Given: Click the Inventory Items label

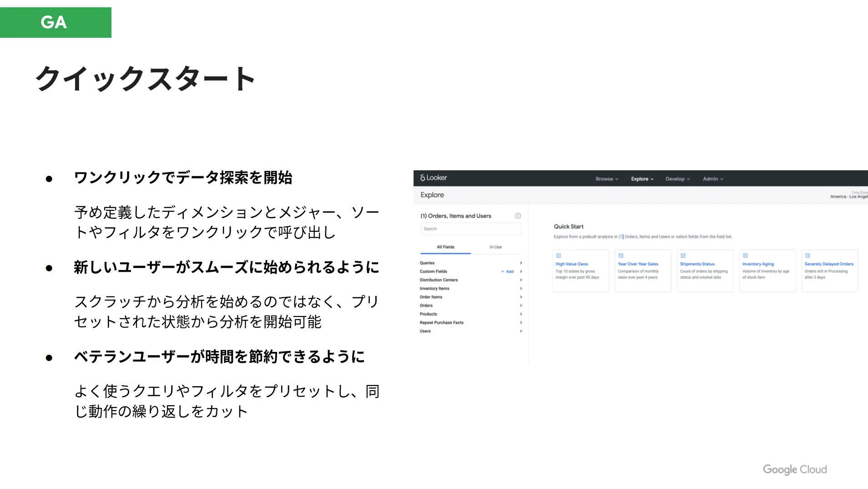Looking at the screenshot, I should [434, 288].
